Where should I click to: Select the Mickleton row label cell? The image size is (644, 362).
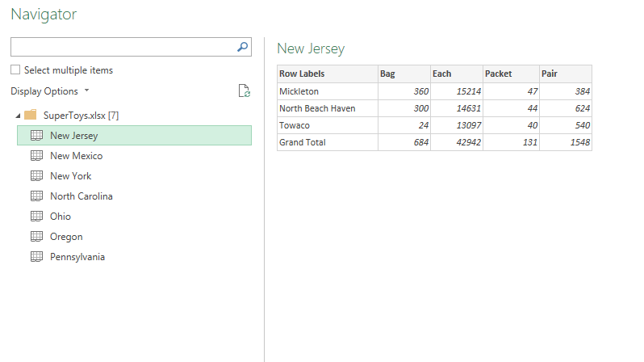[328, 91]
